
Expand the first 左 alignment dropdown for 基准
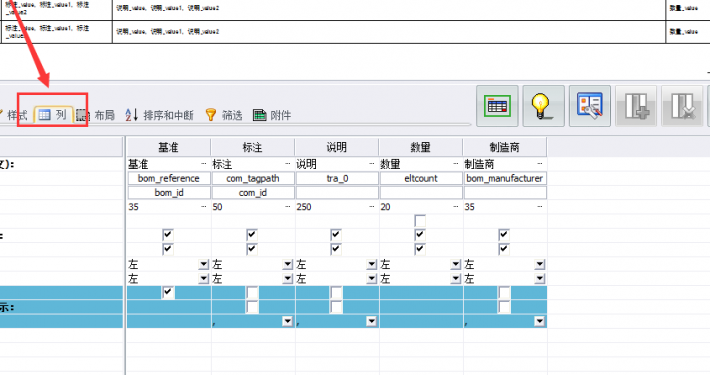click(204, 264)
